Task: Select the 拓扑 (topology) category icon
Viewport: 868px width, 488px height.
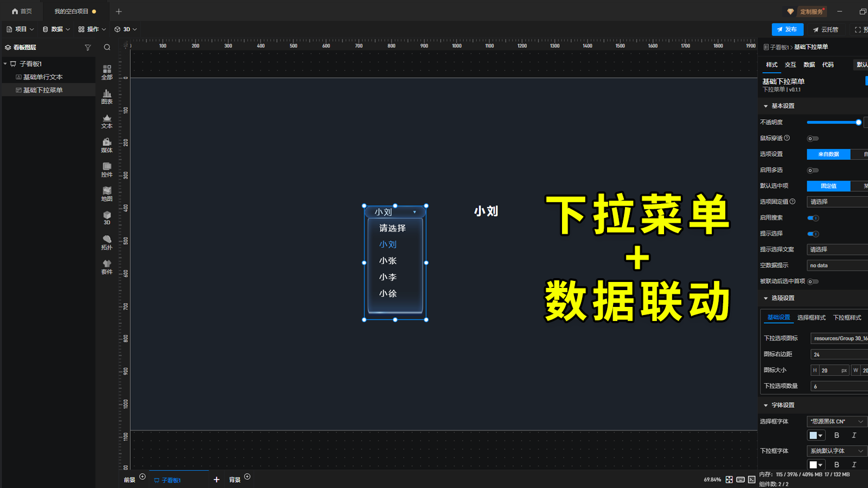Action: click(107, 242)
